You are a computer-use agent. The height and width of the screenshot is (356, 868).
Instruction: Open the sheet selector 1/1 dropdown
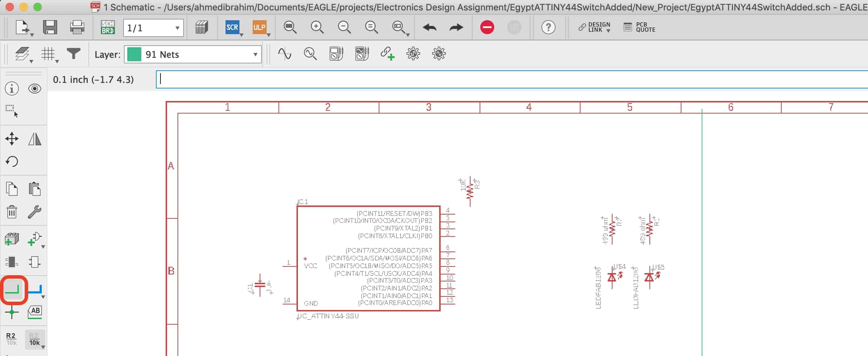153,28
